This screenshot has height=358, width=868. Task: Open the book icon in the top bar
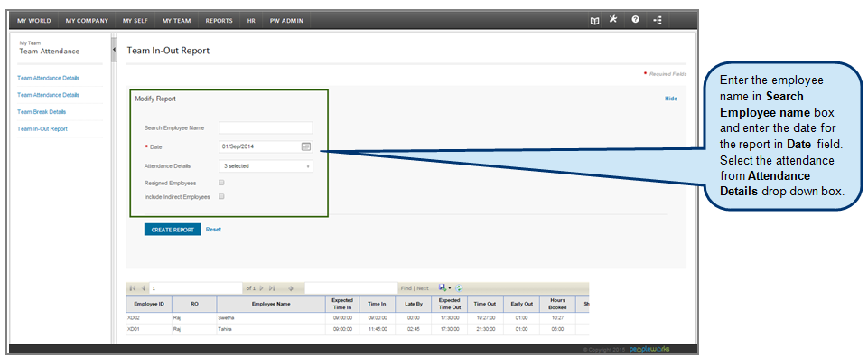594,21
